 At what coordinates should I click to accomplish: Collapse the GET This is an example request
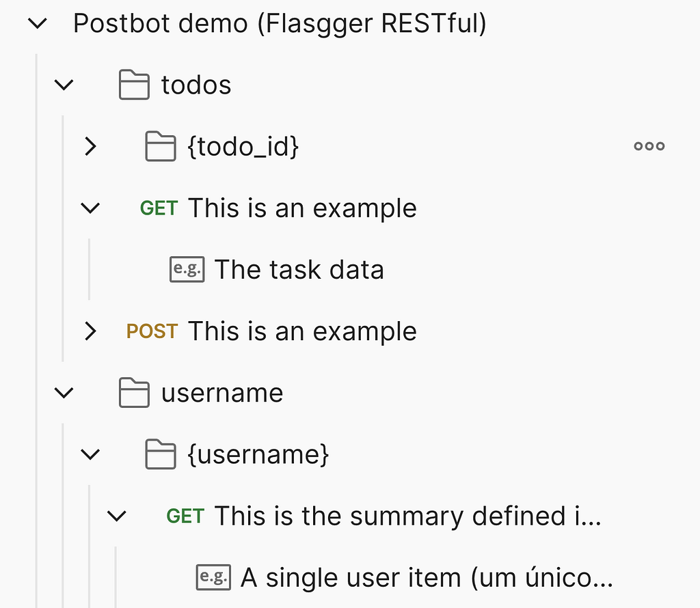pyautogui.click(x=90, y=208)
